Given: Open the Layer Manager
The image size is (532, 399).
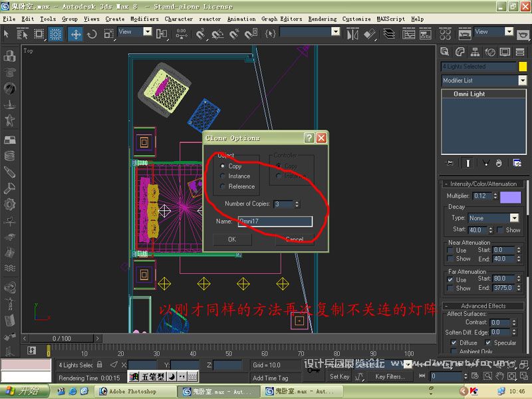Looking at the screenshot, I should (389, 34).
